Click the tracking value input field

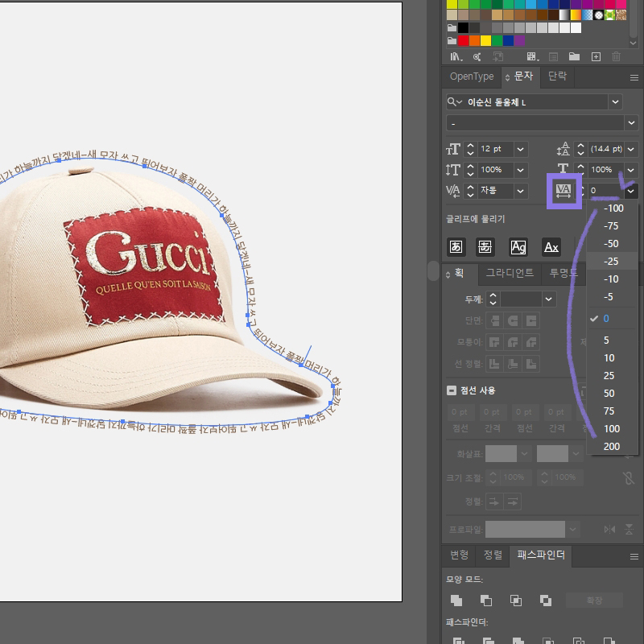(605, 191)
